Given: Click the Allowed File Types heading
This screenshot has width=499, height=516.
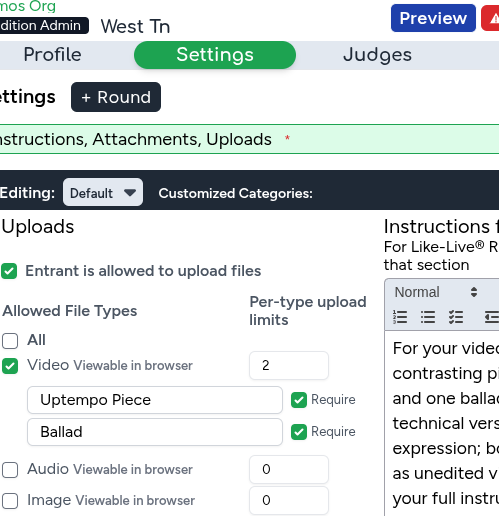Looking at the screenshot, I should pos(70,311).
